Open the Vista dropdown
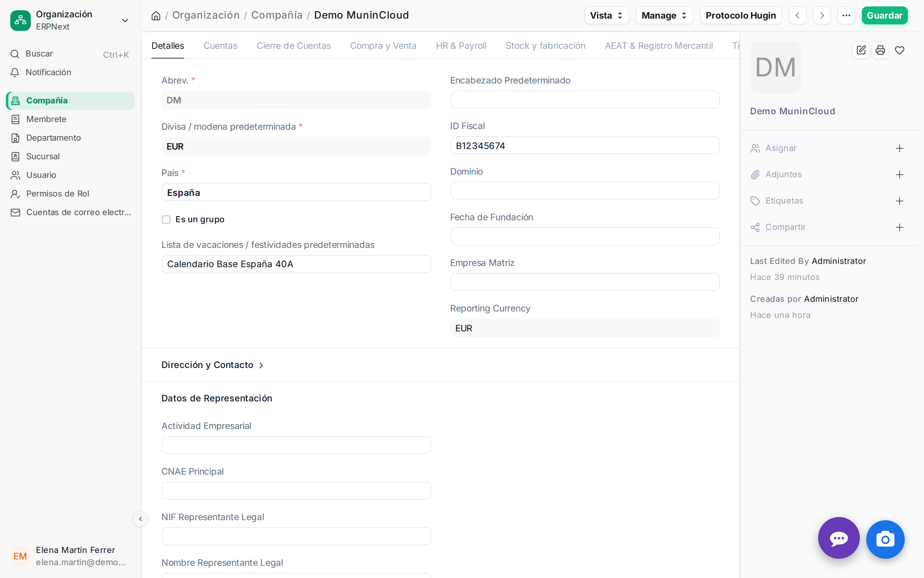924x578 pixels. pyautogui.click(x=606, y=16)
